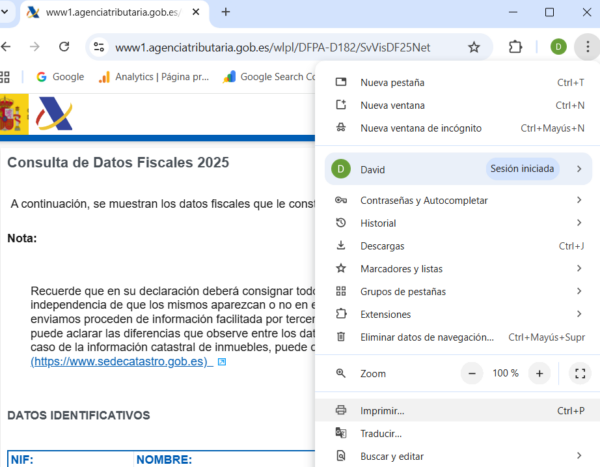Open the David profile row
This screenshot has height=467, width=600.
point(458,169)
